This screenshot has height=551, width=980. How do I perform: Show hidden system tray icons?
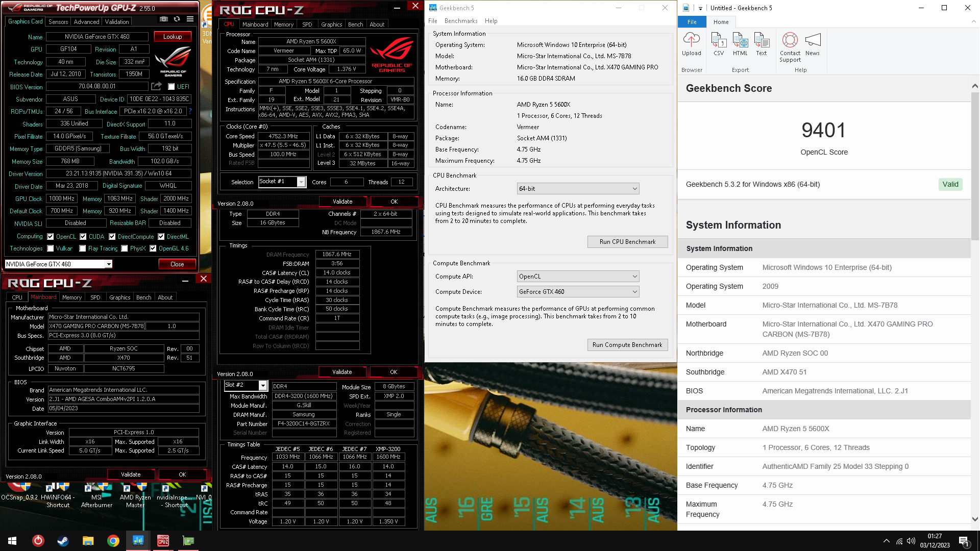887,541
